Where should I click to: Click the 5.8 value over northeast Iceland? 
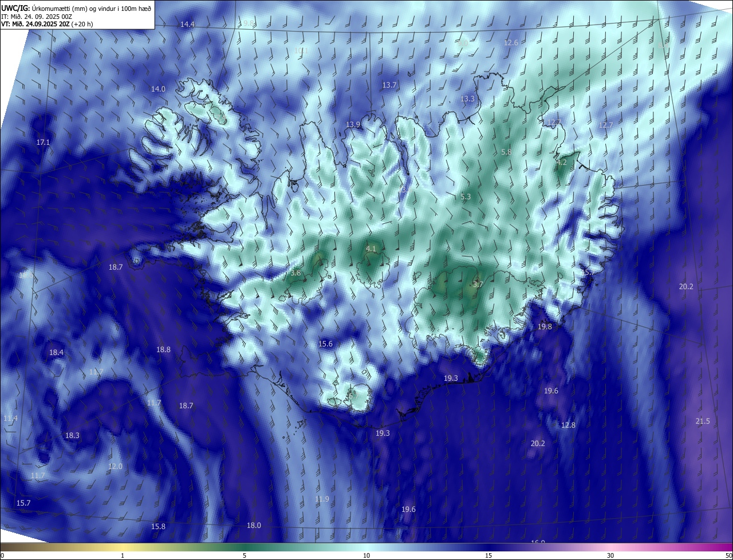[x=506, y=152]
